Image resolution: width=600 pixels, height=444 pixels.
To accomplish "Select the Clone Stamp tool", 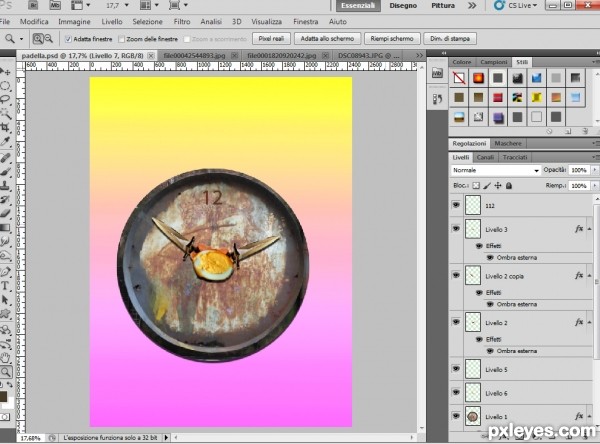I will click(5, 186).
